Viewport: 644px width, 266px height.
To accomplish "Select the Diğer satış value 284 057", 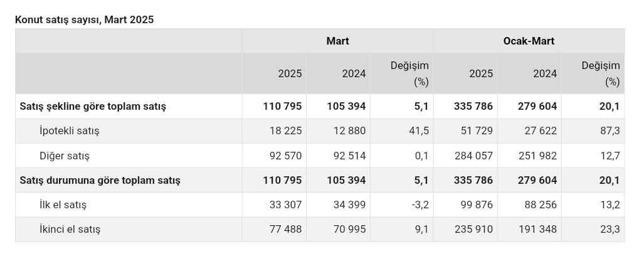I will click(473, 156).
